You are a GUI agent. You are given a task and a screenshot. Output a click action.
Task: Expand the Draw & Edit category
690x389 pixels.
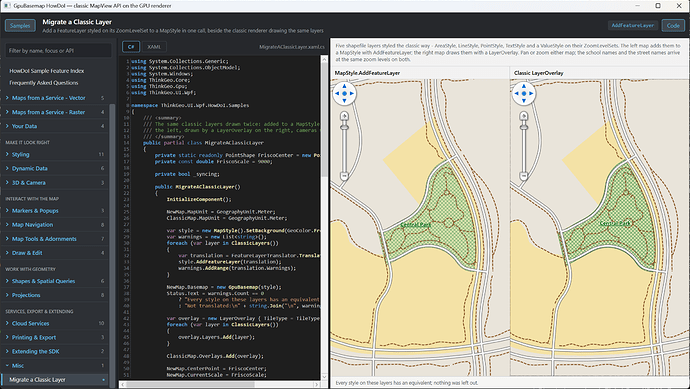[x=55, y=253]
